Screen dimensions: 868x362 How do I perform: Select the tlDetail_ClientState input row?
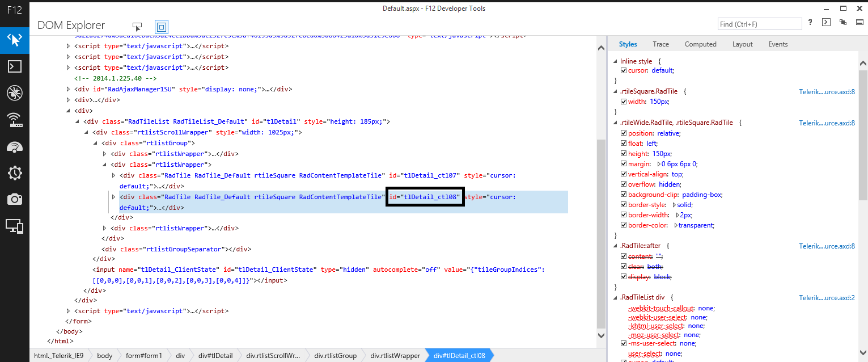[x=319, y=275]
